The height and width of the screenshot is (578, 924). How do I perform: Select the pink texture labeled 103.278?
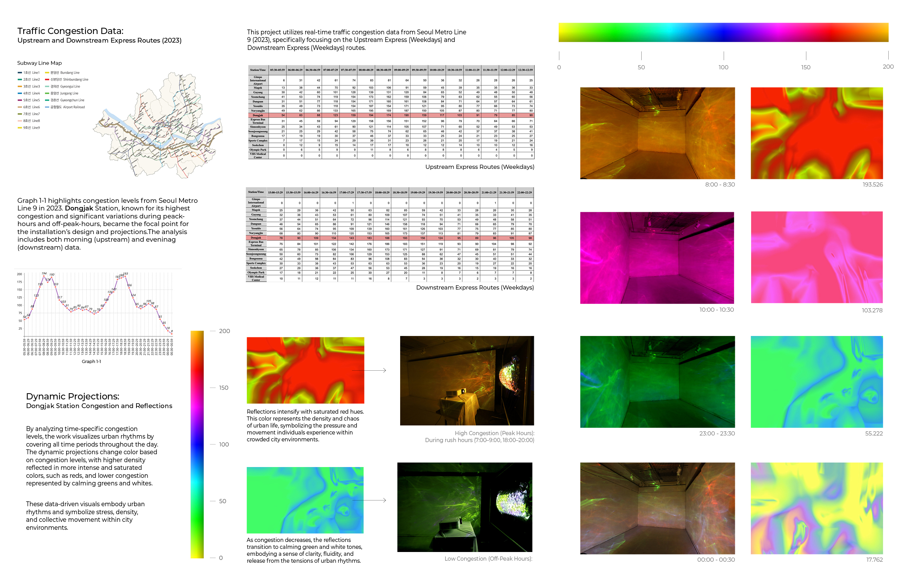pyautogui.click(x=816, y=257)
